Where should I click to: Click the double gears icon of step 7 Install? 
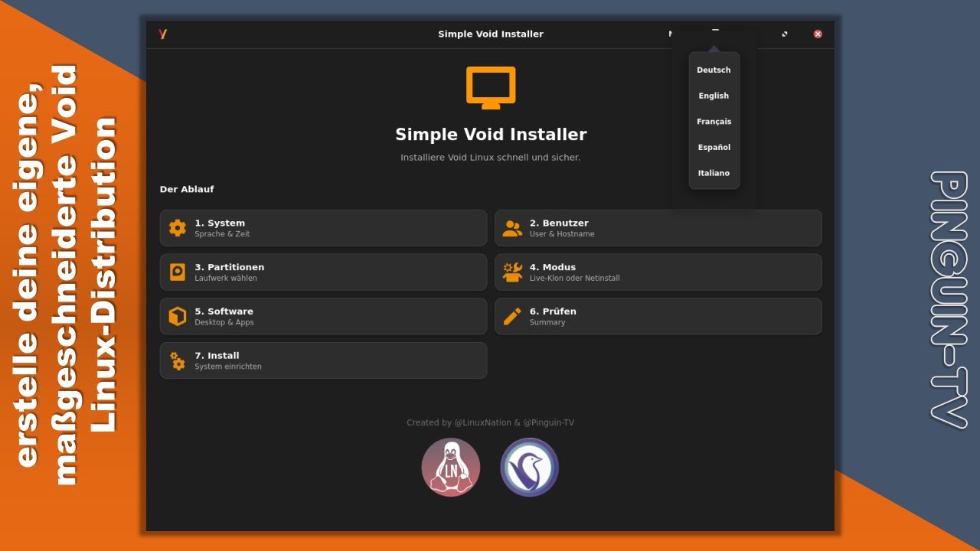178,360
